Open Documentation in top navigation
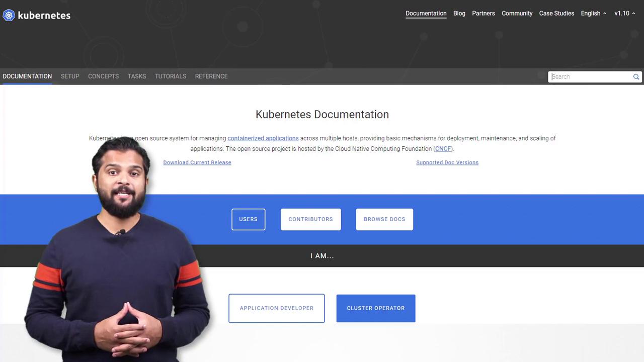Viewport: 644px width, 362px height. 426,14
